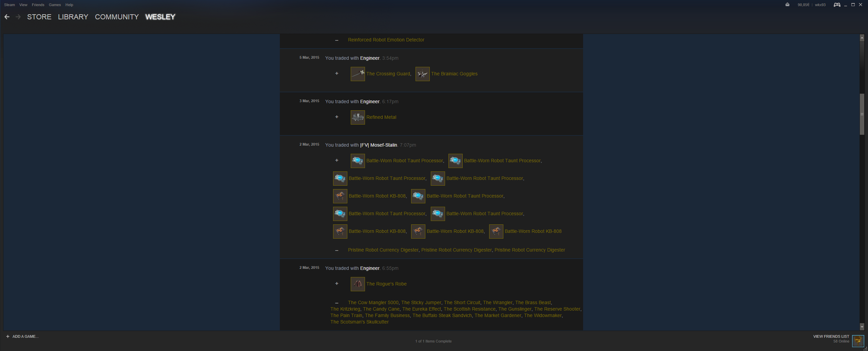Switch to the LIBRARY tab
This screenshot has width=868, height=351.
pos(73,17)
